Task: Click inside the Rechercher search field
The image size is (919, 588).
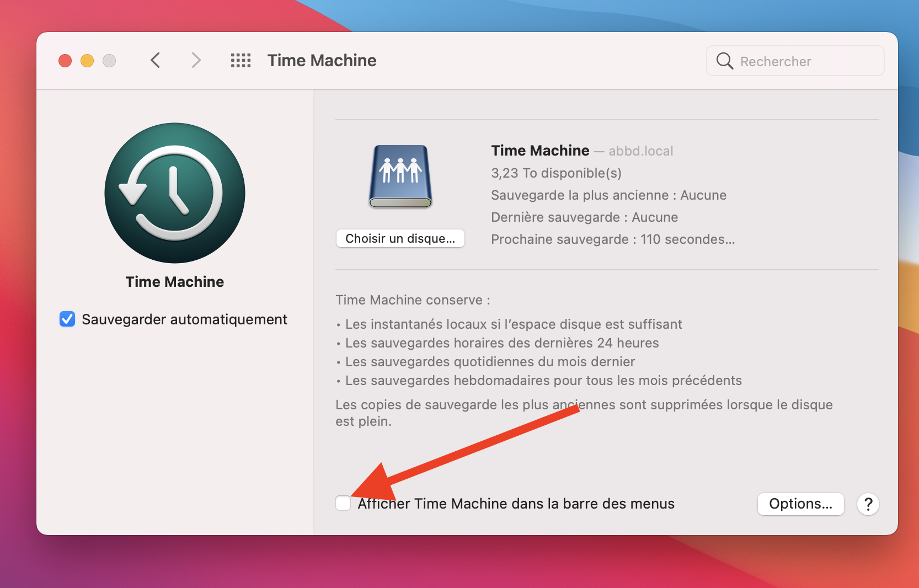Action: (789, 61)
